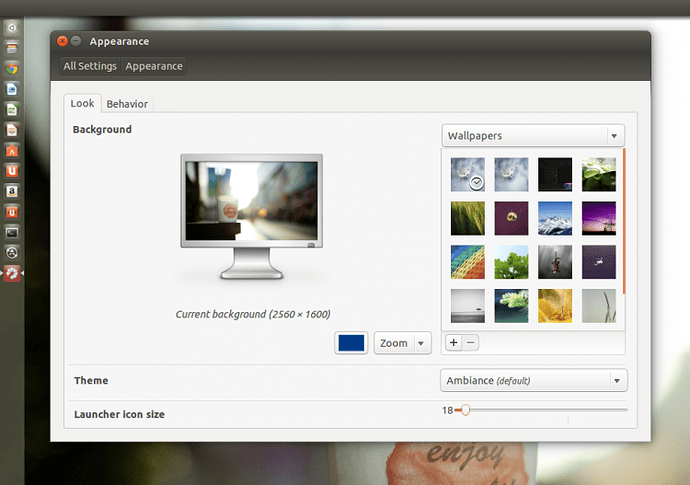This screenshot has width=690, height=485.
Task: Open the Files manager from the launcher
Action: (x=12, y=48)
